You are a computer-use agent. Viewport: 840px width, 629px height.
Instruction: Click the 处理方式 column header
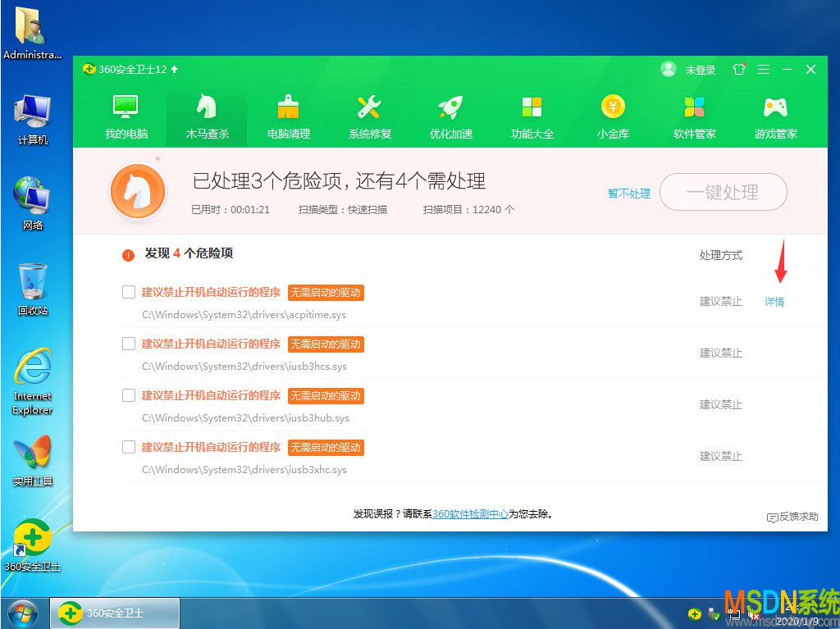tap(720, 256)
